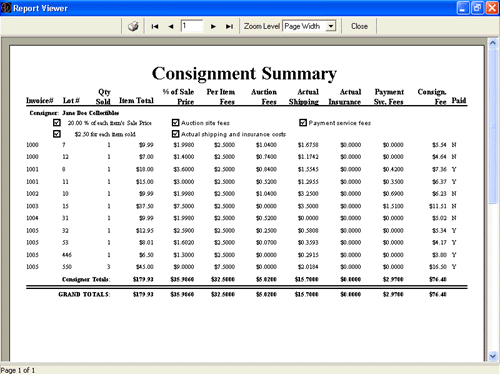Click the Zoom Level label

[262, 26]
